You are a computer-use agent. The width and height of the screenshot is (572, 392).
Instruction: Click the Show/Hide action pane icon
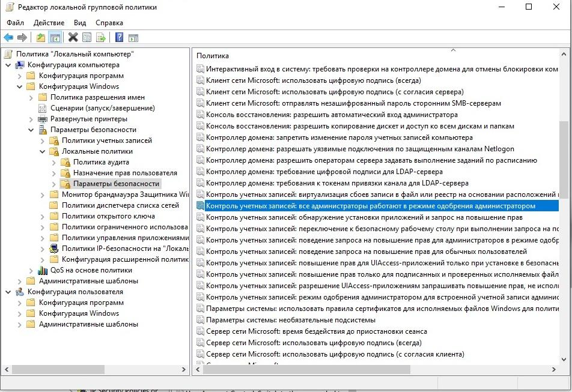click(133, 38)
